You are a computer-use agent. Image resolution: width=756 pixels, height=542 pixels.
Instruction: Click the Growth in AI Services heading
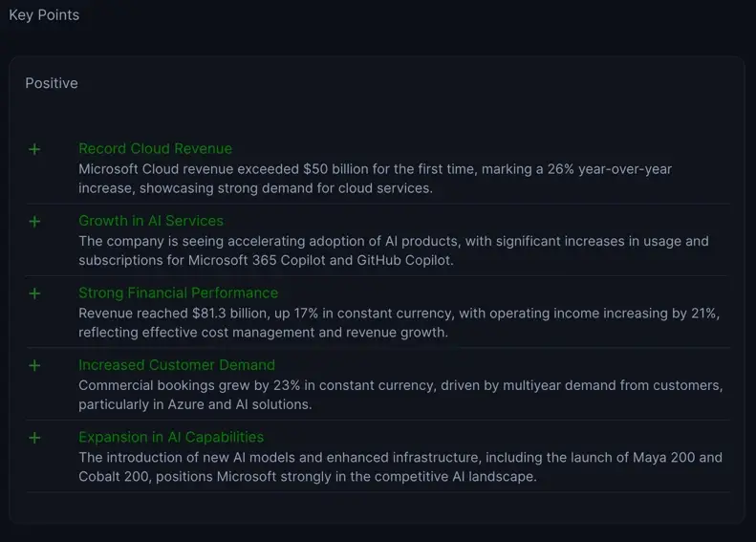(151, 221)
